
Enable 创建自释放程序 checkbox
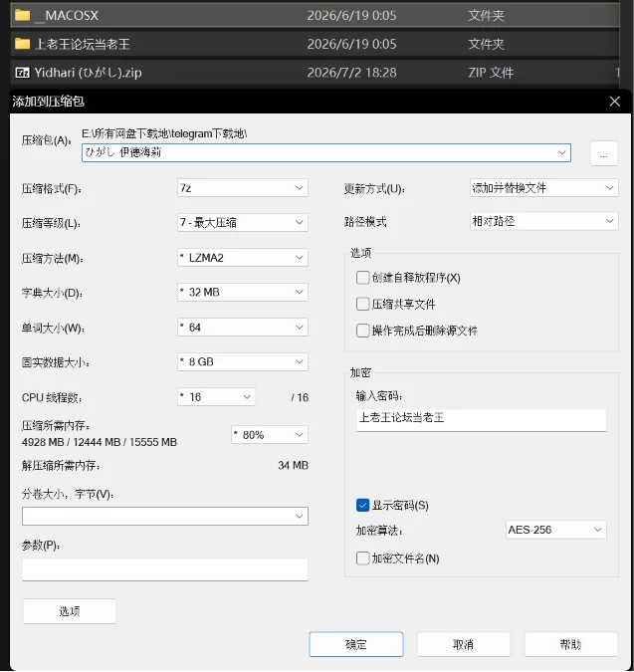(363, 278)
